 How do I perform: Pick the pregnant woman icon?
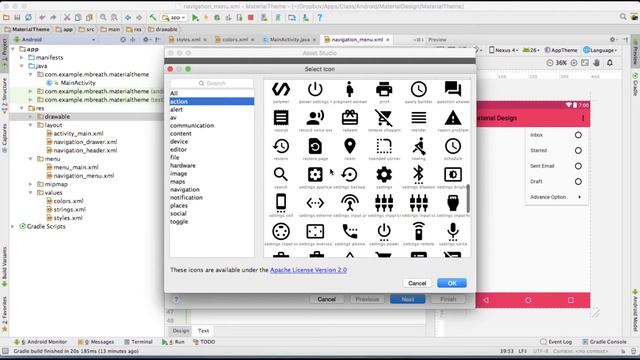click(349, 89)
